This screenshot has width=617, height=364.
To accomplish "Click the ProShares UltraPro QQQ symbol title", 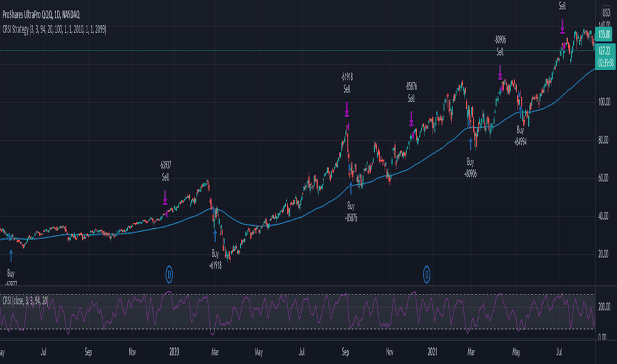I will pyautogui.click(x=41, y=15).
